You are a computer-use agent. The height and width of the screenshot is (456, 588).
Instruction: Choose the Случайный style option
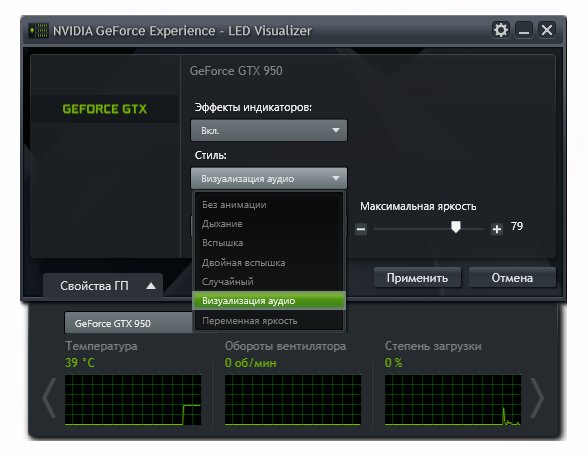point(269,282)
